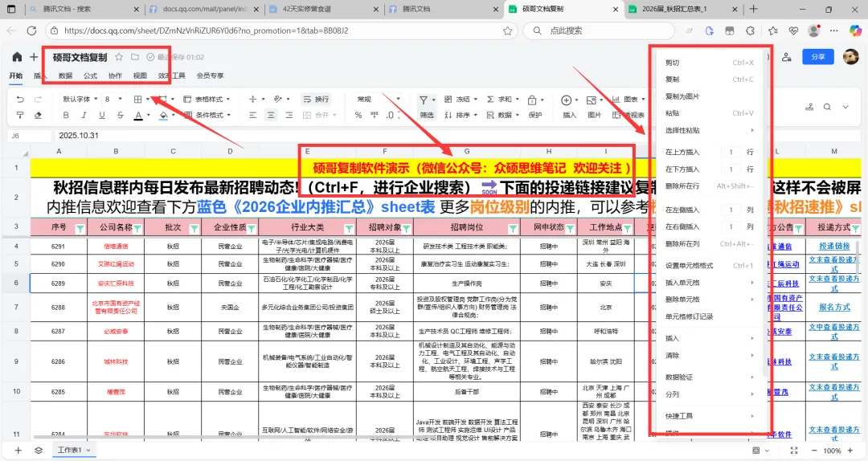
Task: Center align the cell text
Action: click(x=271, y=115)
